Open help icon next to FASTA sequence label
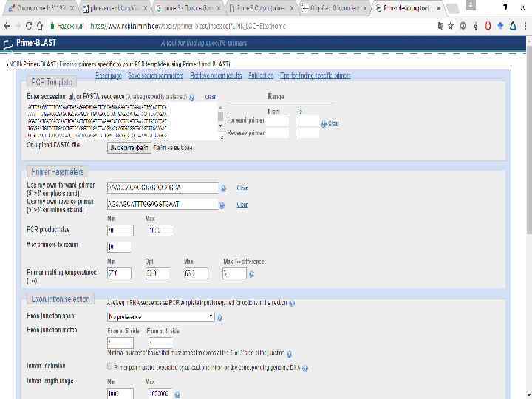Image resolution: width=532 pixels, height=399 pixels. (x=191, y=98)
